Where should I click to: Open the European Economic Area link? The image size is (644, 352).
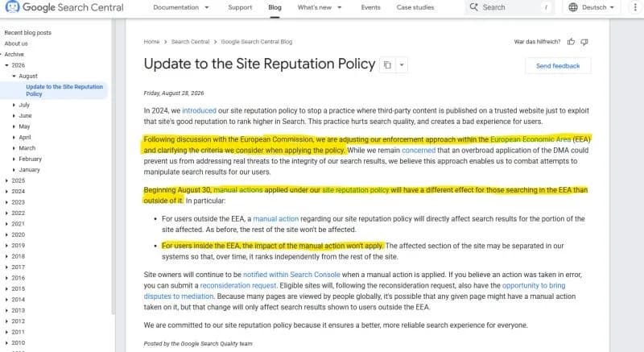530,139
